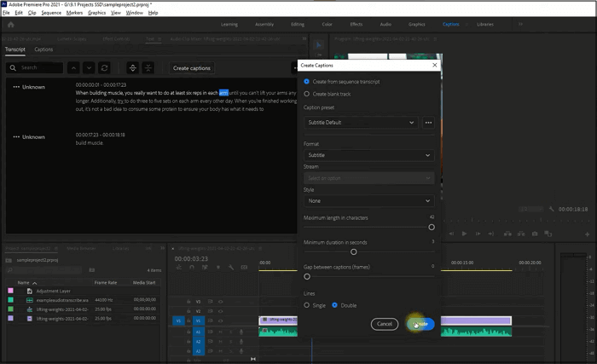Screen dimensions: 597x364
Task: Jump to next search result arrow
Action: [x=89, y=67]
